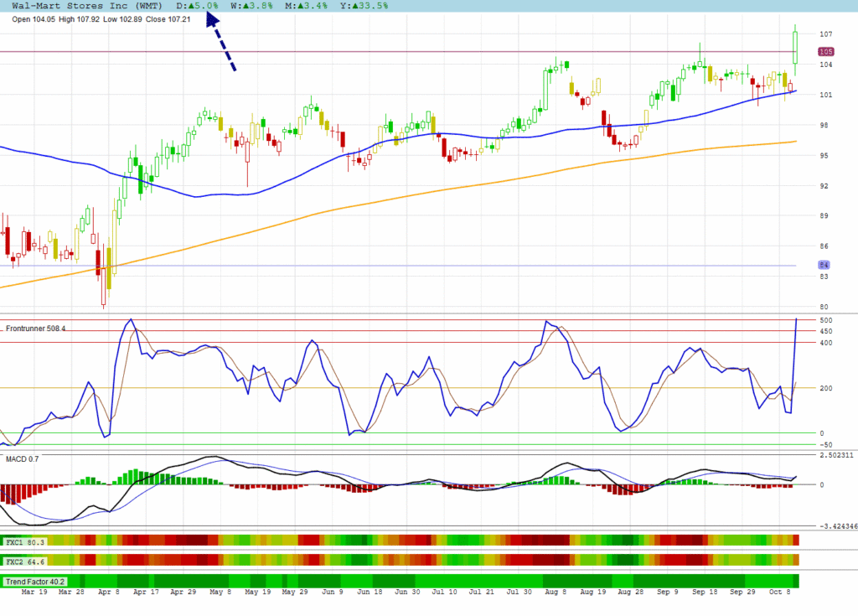Image resolution: width=858 pixels, height=616 pixels.
Task: Click the FXC1 80.3 heatmap label
Action: point(25,542)
